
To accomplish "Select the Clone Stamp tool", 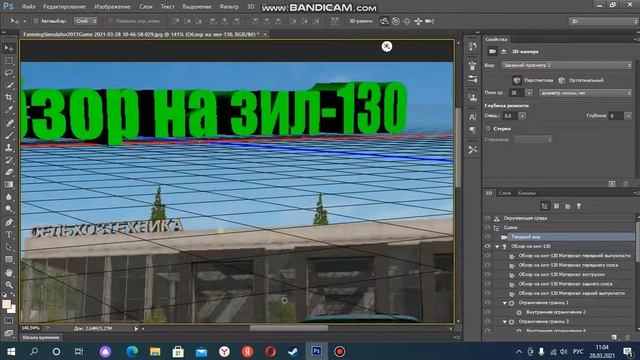I will [x=9, y=147].
